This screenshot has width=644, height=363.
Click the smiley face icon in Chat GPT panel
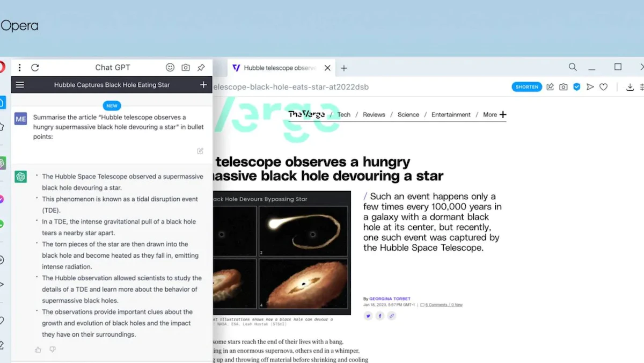point(170,68)
